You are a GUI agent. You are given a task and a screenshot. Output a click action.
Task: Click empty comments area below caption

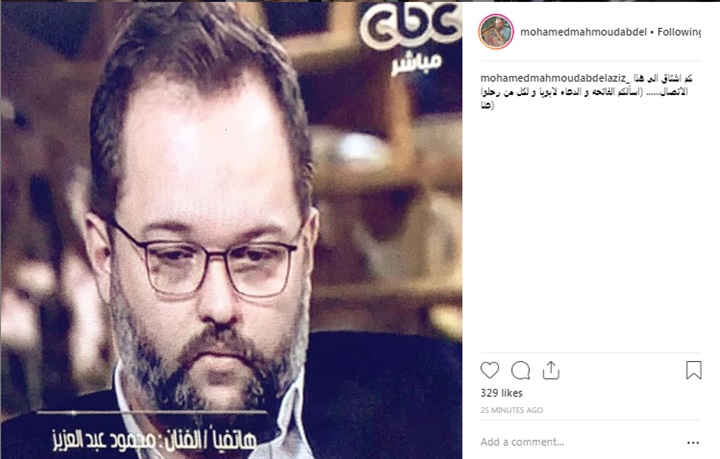click(590, 230)
